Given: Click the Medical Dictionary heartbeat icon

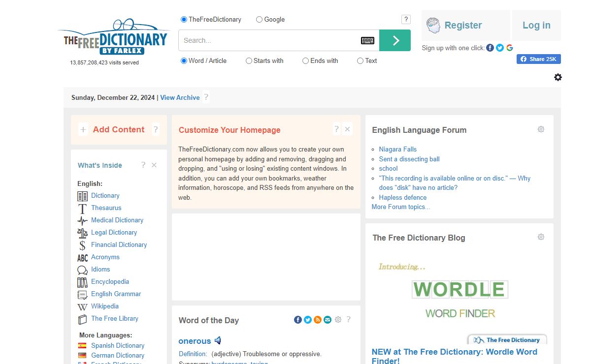Looking at the screenshot, I should 82,221.
